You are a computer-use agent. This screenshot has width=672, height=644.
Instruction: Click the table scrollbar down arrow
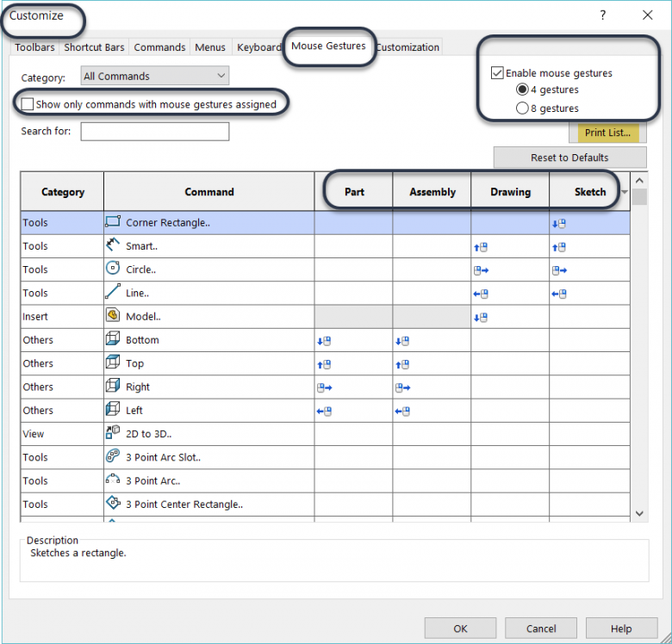click(x=639, y=513)
